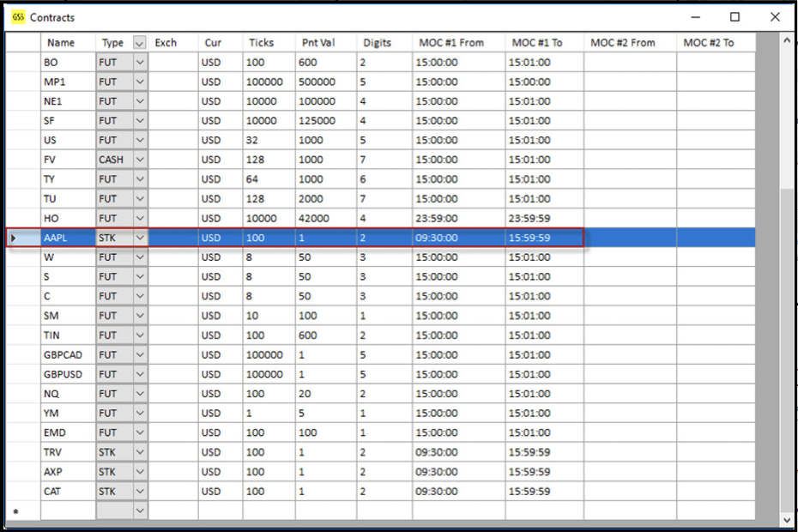Open Type dropdown in empty new row
798x532 pixels.
(141, 511)
